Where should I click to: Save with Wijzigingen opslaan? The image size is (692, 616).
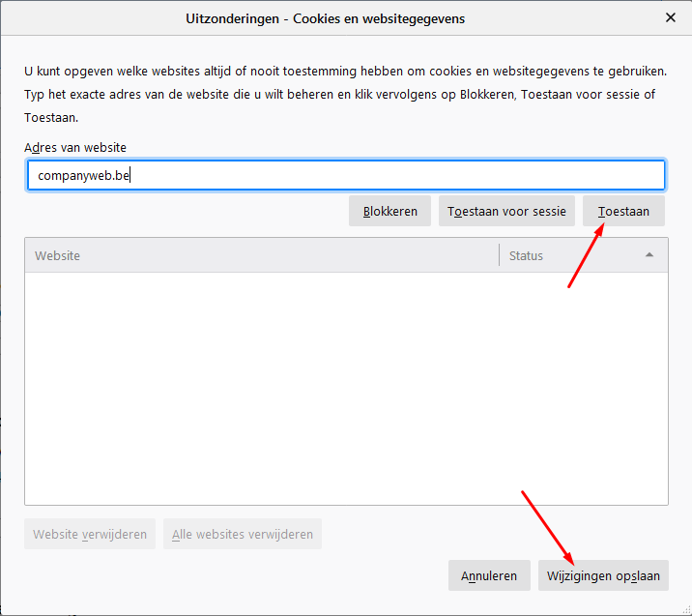pyautogui.click(x=602, y=575)
